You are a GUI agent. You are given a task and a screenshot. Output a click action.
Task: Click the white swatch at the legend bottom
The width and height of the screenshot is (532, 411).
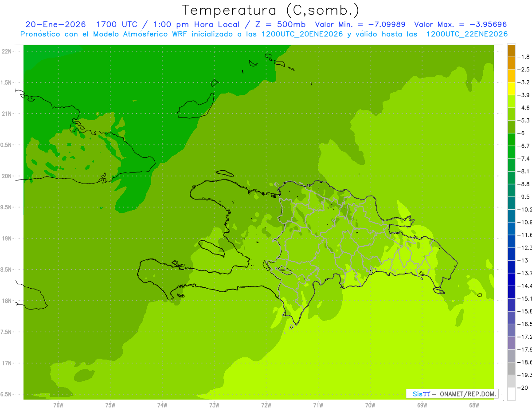pos(511,394)
